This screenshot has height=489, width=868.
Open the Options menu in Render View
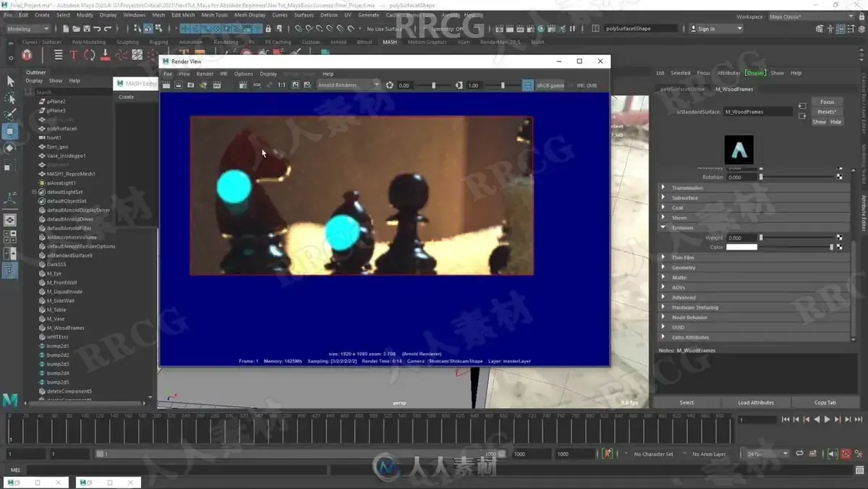click(244, 74)
